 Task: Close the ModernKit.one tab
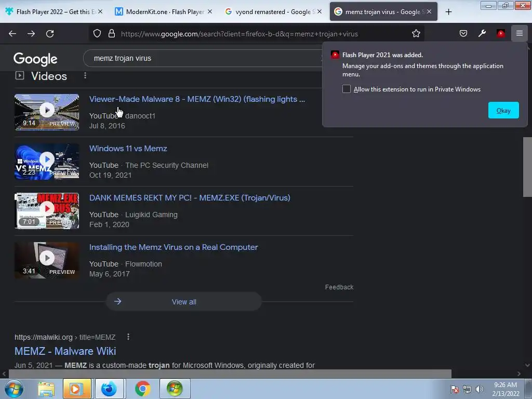point(210,12)
